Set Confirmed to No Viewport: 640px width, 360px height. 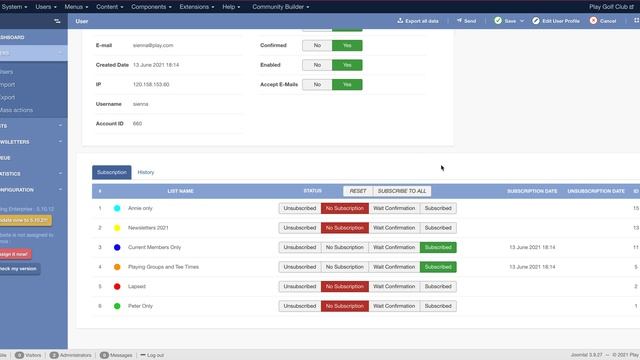click(x=317, y=45)
